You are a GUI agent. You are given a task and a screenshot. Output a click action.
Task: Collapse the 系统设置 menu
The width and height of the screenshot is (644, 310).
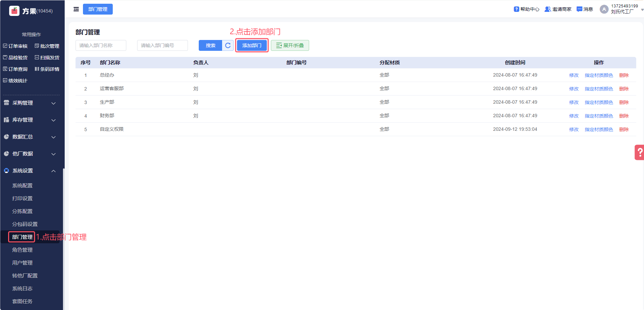(30, 171)
